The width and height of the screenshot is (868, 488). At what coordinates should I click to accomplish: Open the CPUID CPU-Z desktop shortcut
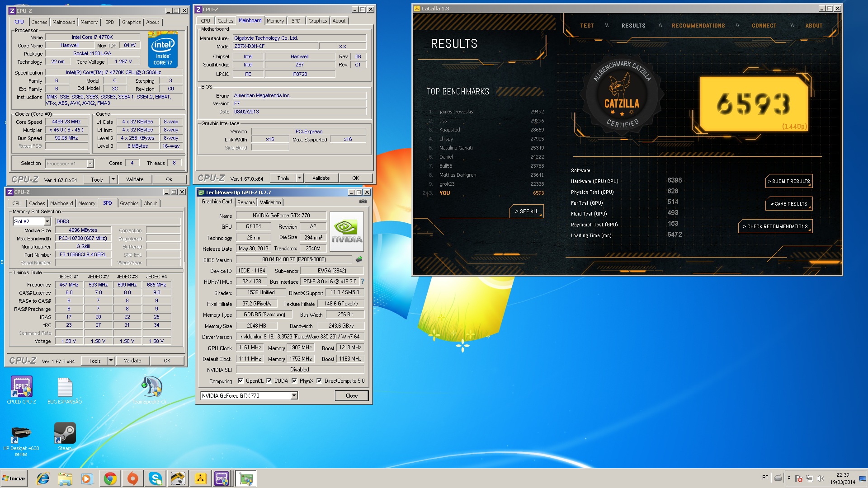[x=21, y=390]
